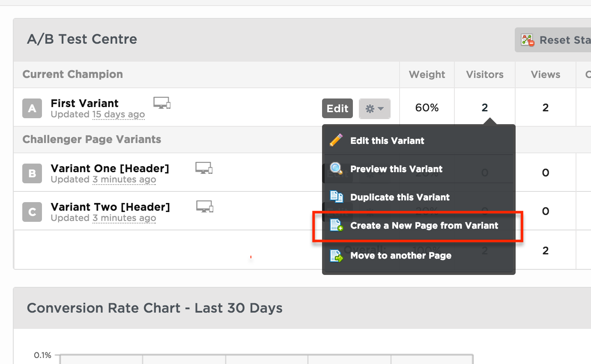Open the Variant Two [Header] link
Screen dimensions: 591x364
tap(110, 207)
